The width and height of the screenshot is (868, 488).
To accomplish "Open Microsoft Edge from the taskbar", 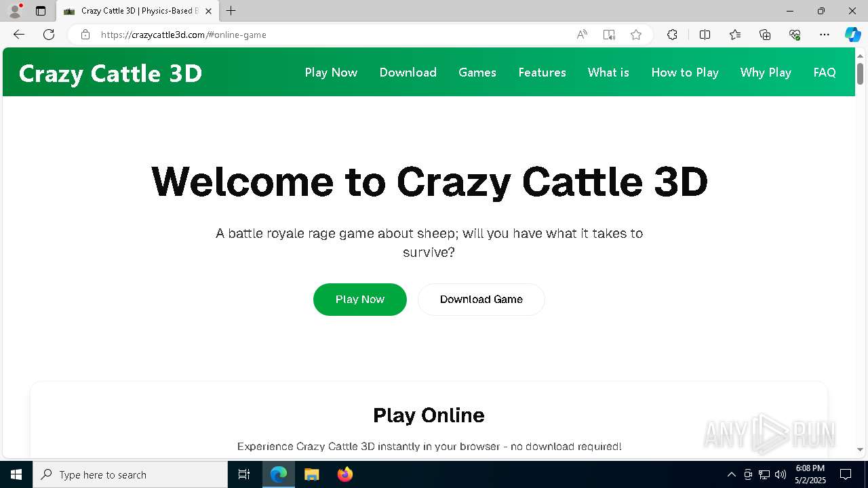I will coord(279,474).
